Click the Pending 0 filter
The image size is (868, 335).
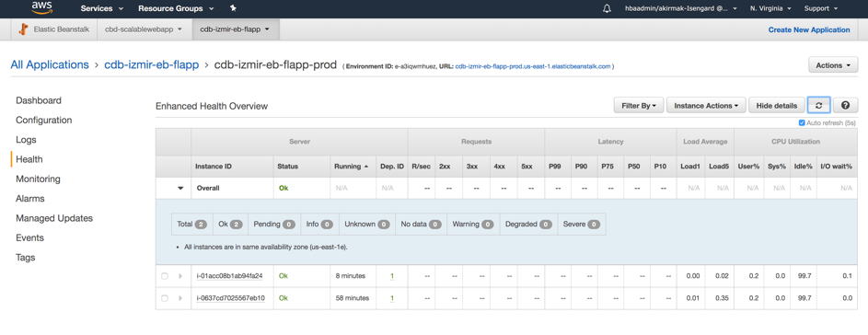tap(274, 225)
